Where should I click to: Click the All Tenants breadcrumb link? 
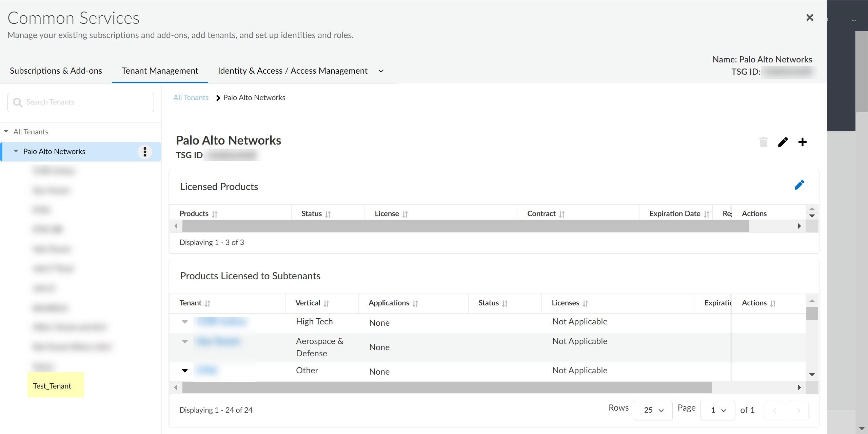click(x=191, y=98)
